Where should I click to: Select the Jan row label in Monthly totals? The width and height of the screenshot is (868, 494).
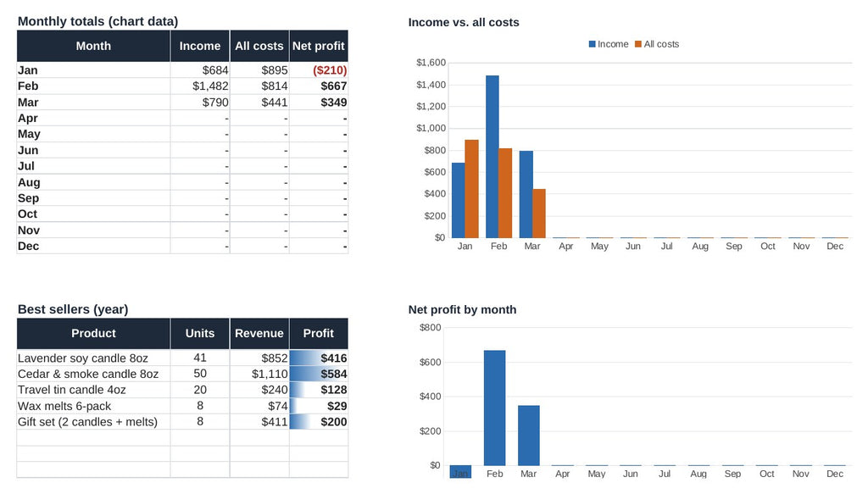click(93, 70)
